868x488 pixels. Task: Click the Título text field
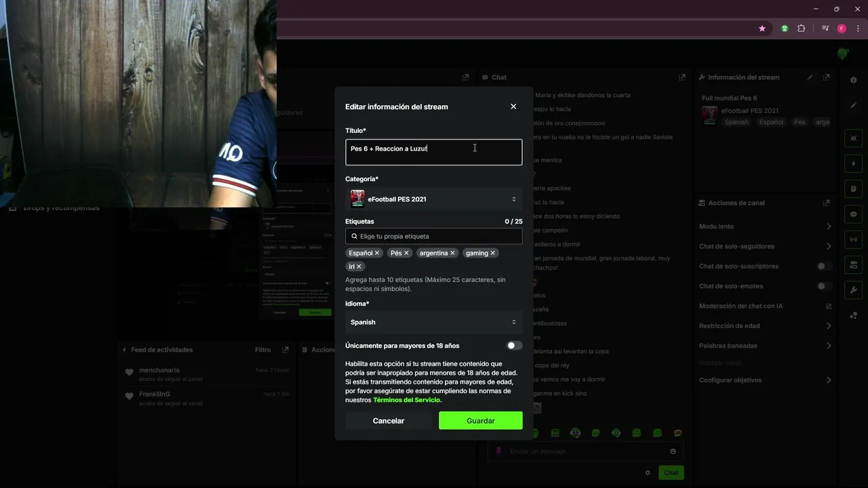click(x=434, y=152)
